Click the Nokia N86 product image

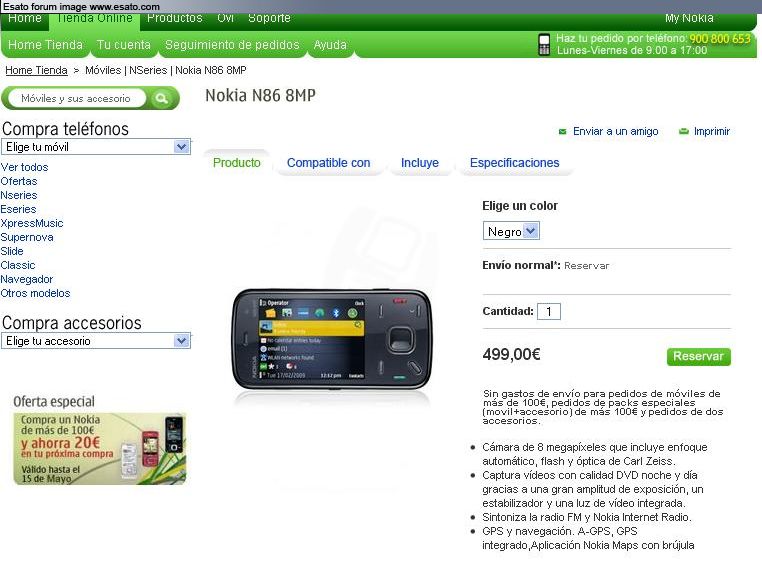[x=331, y=340]
